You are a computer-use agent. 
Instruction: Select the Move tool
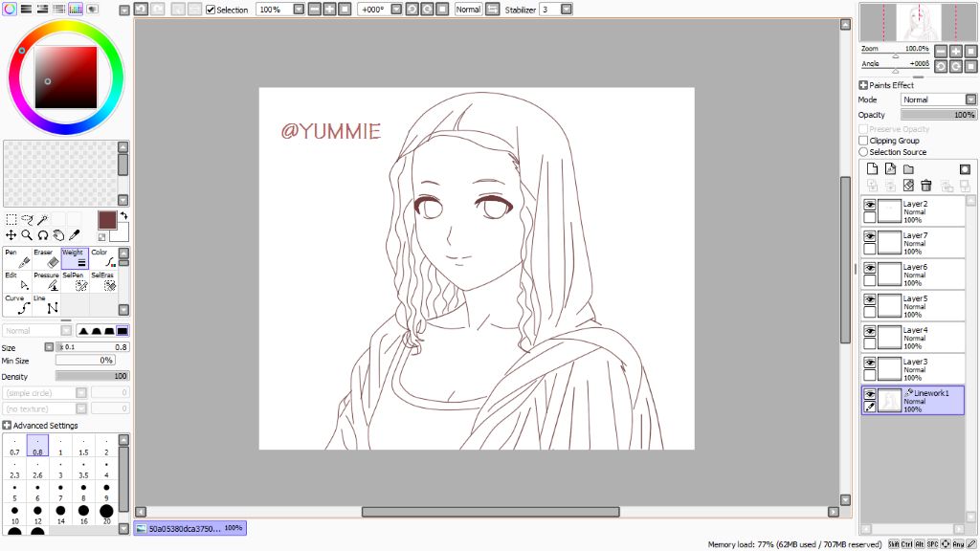click(11, 235)
